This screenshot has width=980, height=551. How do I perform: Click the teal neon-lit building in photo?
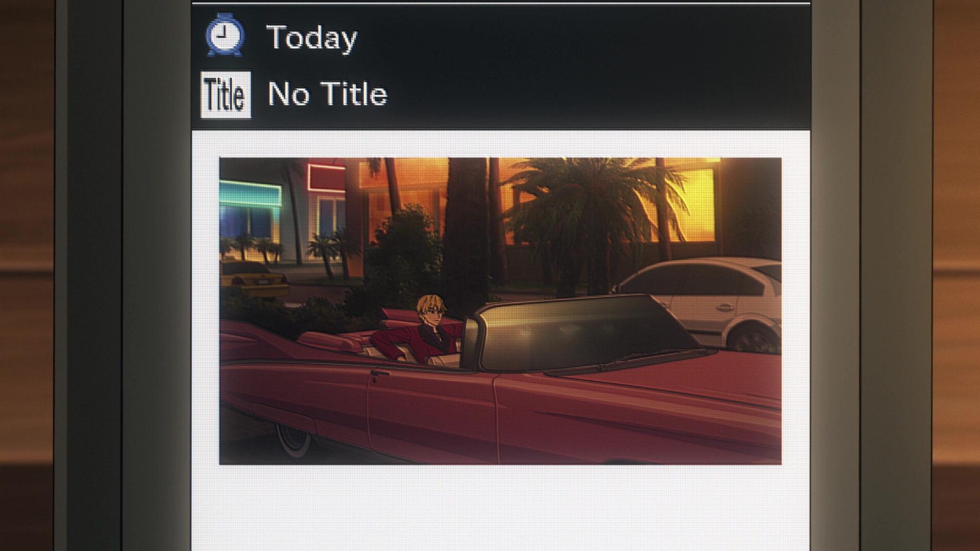[250, 214]
